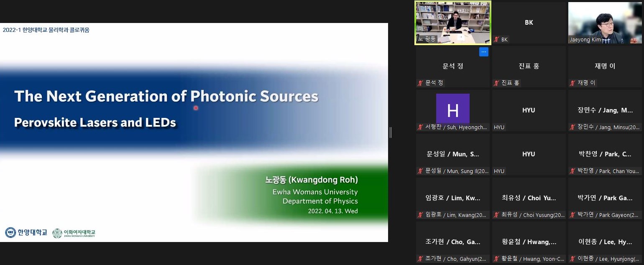This screenshot has width=644, height=265.
Task: Click the Hanyang University logo on slide
Action: point(26,233)
